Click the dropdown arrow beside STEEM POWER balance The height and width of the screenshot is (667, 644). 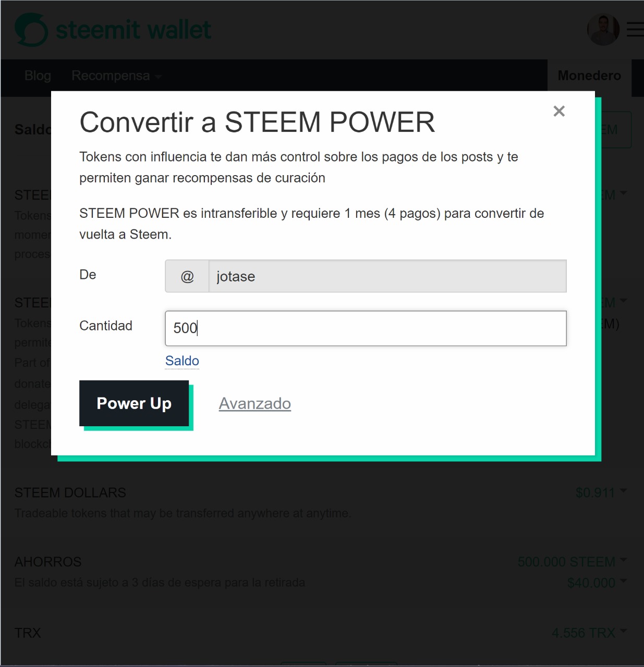click(624, 301)
